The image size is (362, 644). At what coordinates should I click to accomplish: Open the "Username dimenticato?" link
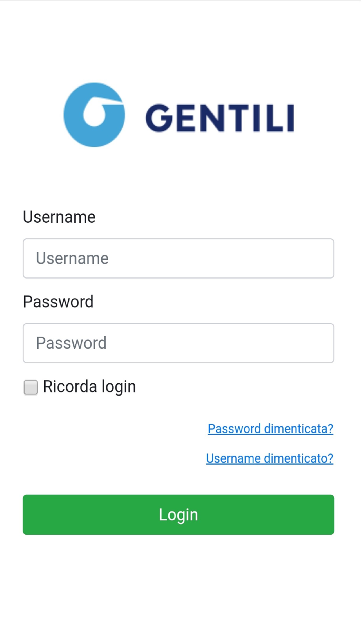click(x=270, y=459)
